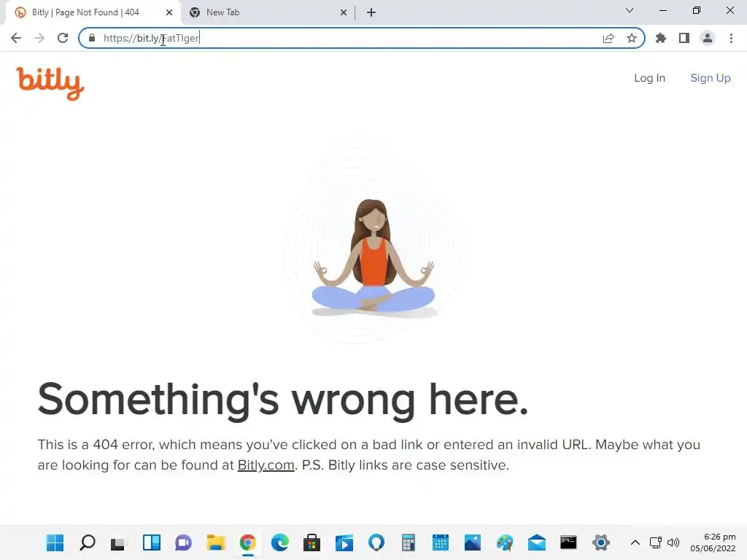Open Microsoft Store from the taskbar

click(311, 542)
